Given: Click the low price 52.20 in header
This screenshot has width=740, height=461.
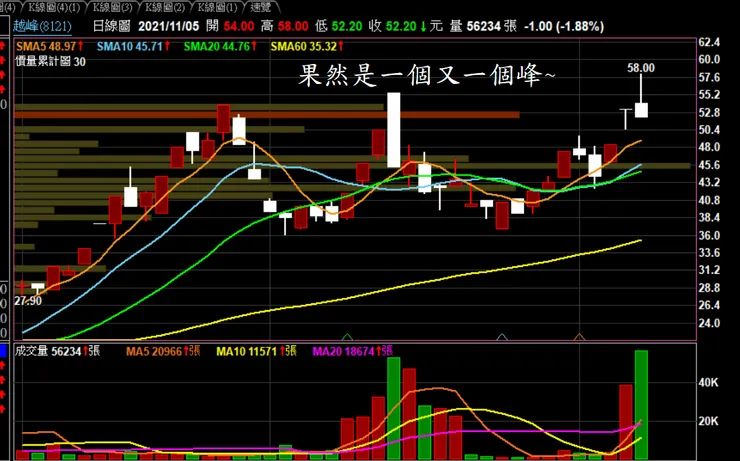Looking at the screenshot, I should [x=347, y=26].
